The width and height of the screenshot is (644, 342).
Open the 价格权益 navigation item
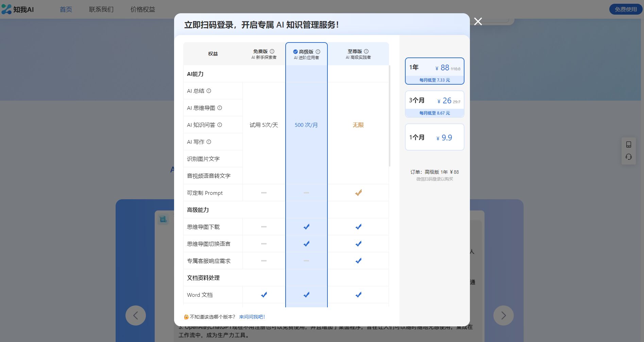coord(143,10)
